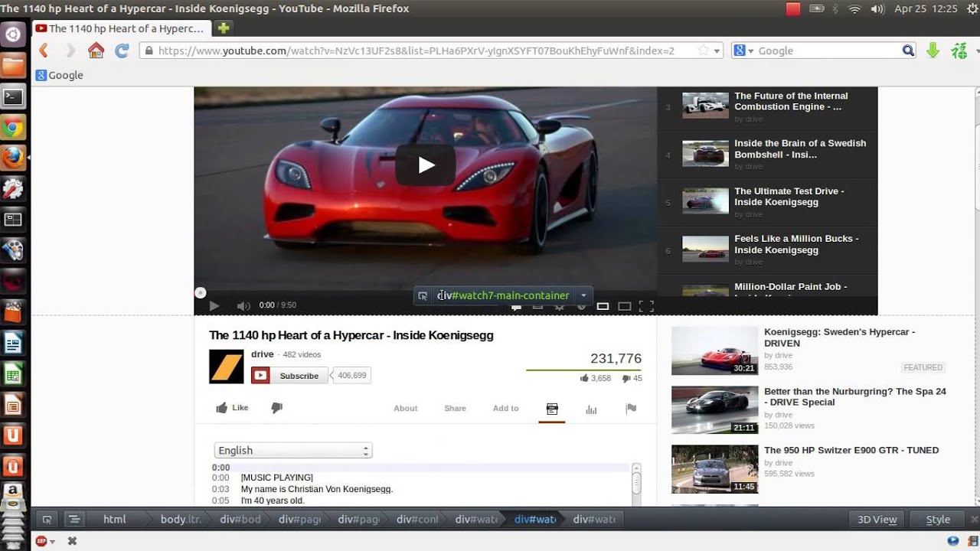980x551 pixels.
Task: Open the Terminal from the Ubuntu launcher
Action: click(14, 96)
